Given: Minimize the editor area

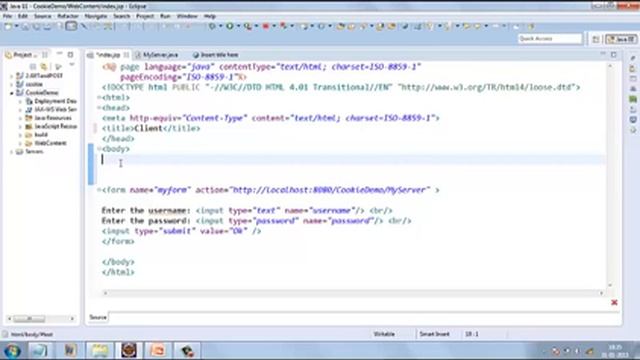Looking at the screenshot, I should click(x=603, y=54).
